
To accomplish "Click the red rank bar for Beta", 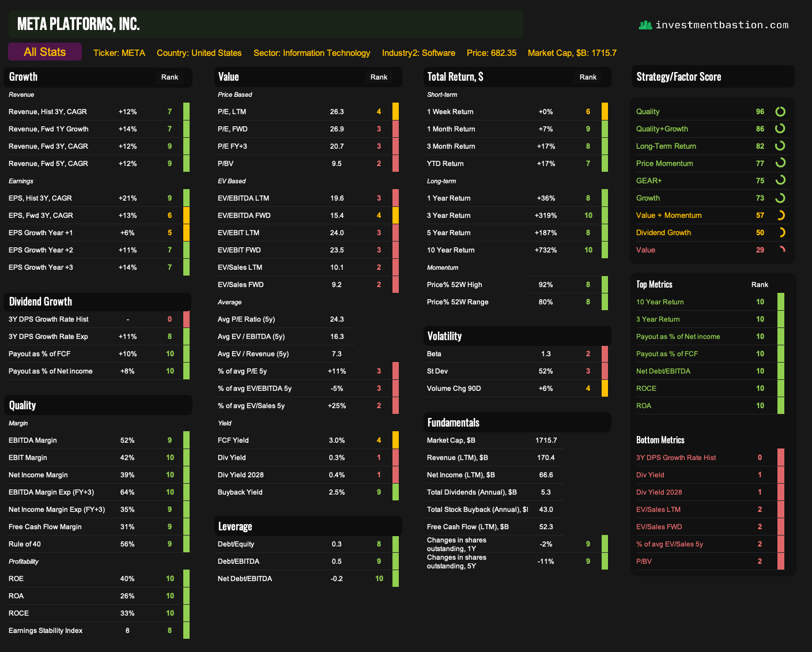I will pos(605,353).
